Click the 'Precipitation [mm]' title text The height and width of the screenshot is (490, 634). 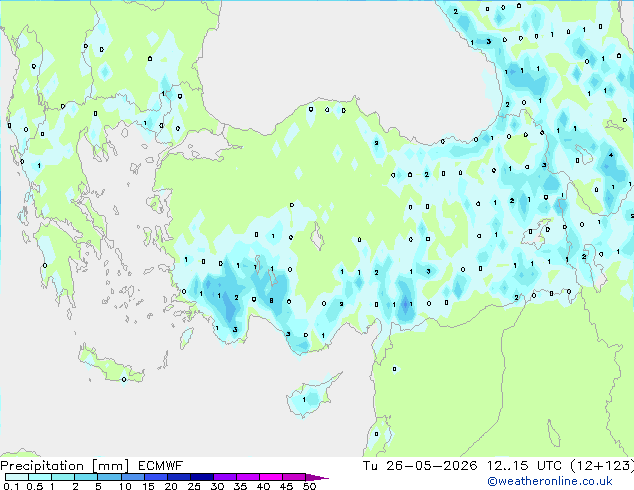click(65, 466)
